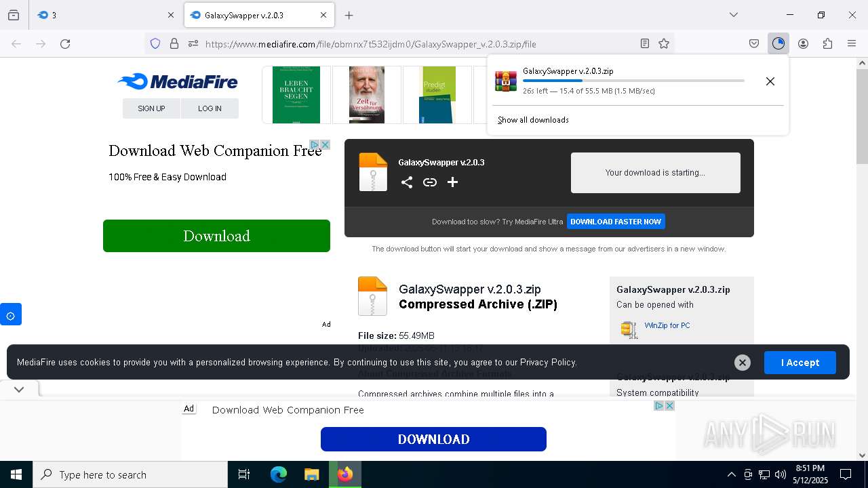
Task: Open the Predigt studien book ad
Action: pos(437,95)
